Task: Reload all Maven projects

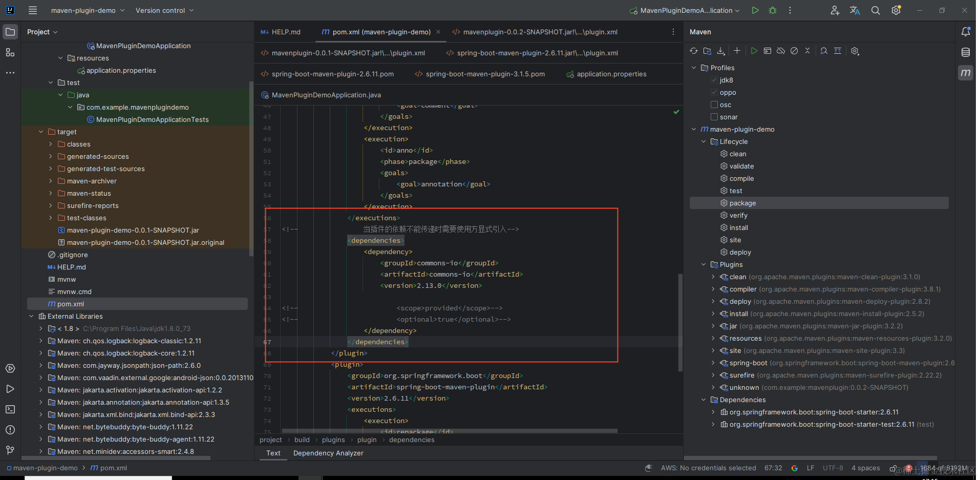Action: [694, 51]
